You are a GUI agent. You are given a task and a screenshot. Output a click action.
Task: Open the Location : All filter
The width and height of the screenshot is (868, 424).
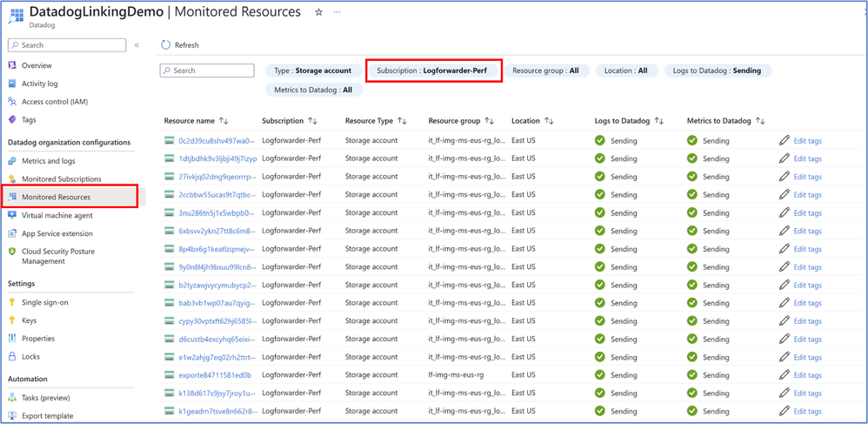tap(626, 71)
